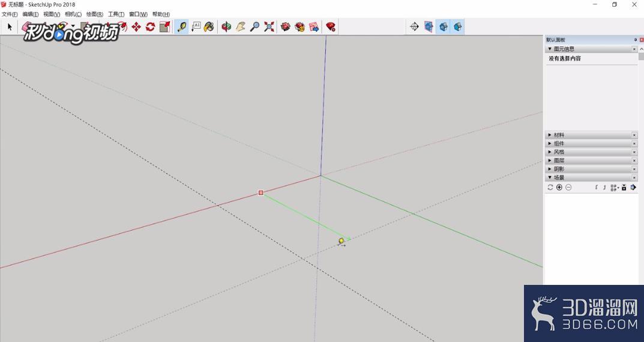Choose the Zoom magnifier tool
Screen dimensions: 644x342
coord(255,27)
